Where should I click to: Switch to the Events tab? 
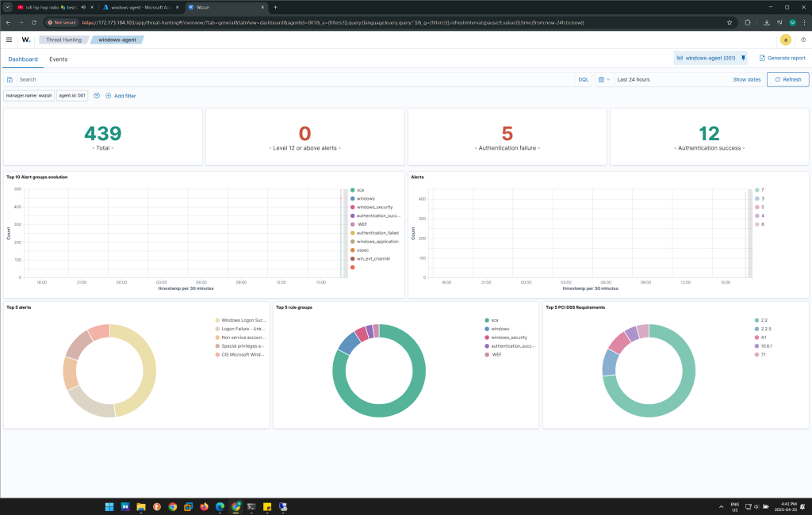coord(59,59)
